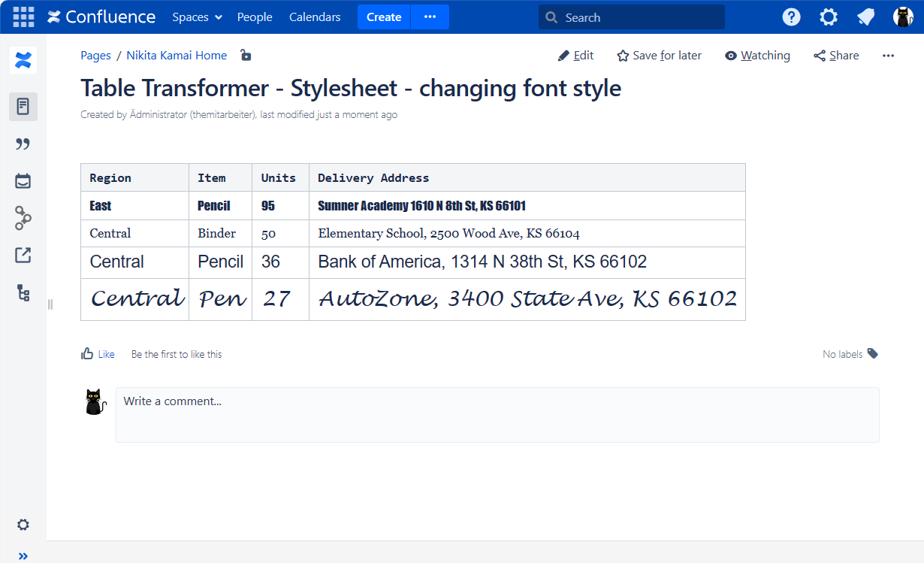Toggle Save for later star
The height and width of the screenshot is (563, 924).
(x=659, y=56)
